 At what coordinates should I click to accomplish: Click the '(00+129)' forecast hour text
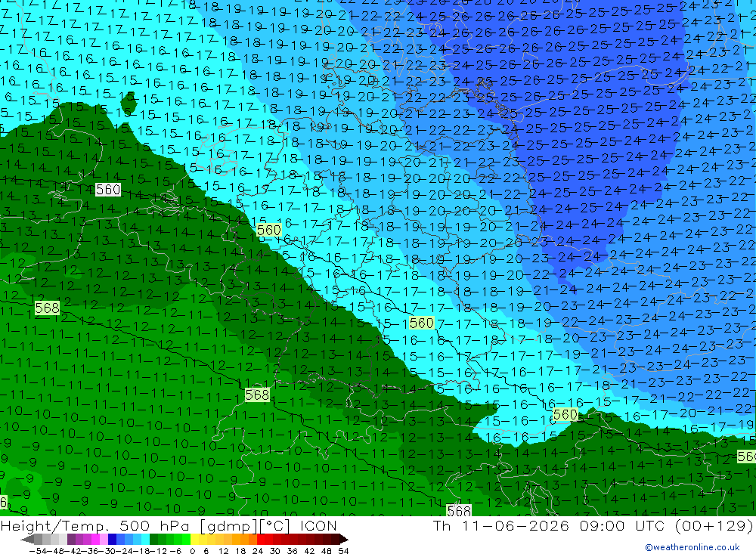[714, 526]
